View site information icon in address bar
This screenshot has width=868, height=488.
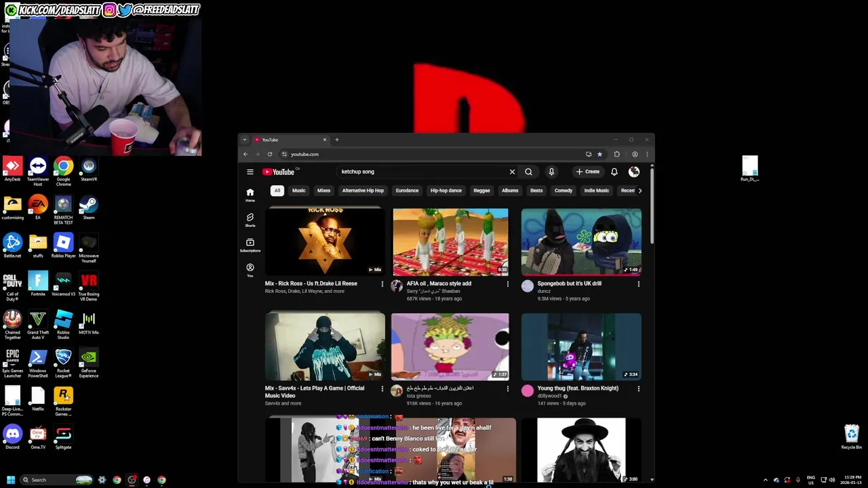coord(284,155)
